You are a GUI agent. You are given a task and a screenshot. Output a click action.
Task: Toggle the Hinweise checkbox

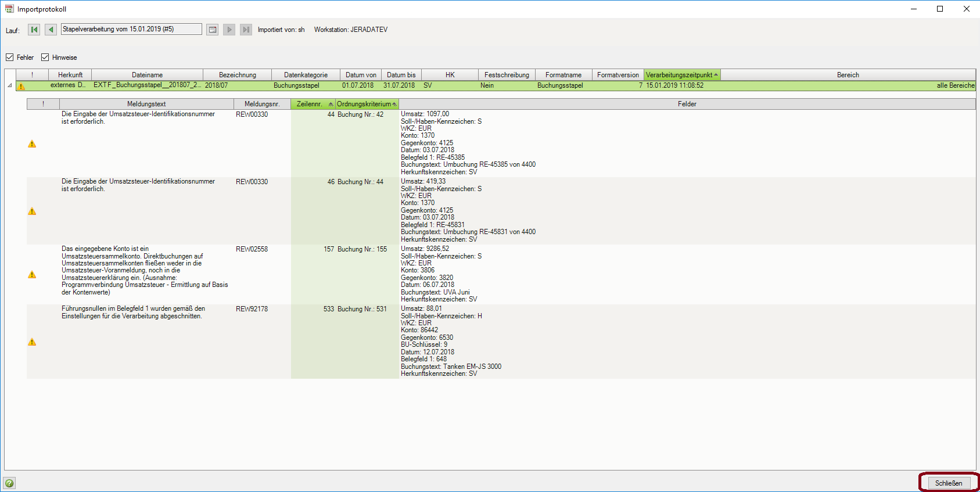coord(45,58)
